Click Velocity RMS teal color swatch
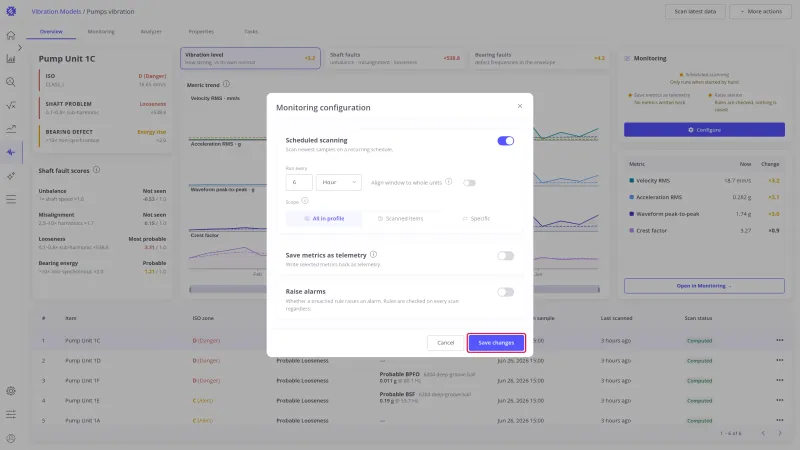The width and height of the screenshot is (800, 450). pos(632,181)
